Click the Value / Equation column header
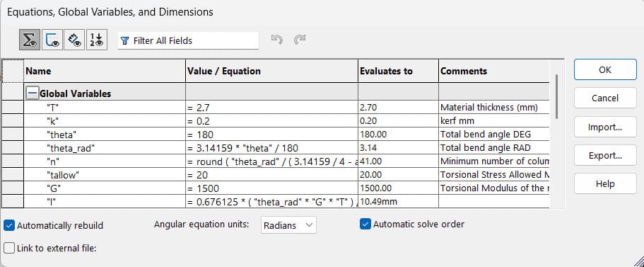 [x=271, y=71]
